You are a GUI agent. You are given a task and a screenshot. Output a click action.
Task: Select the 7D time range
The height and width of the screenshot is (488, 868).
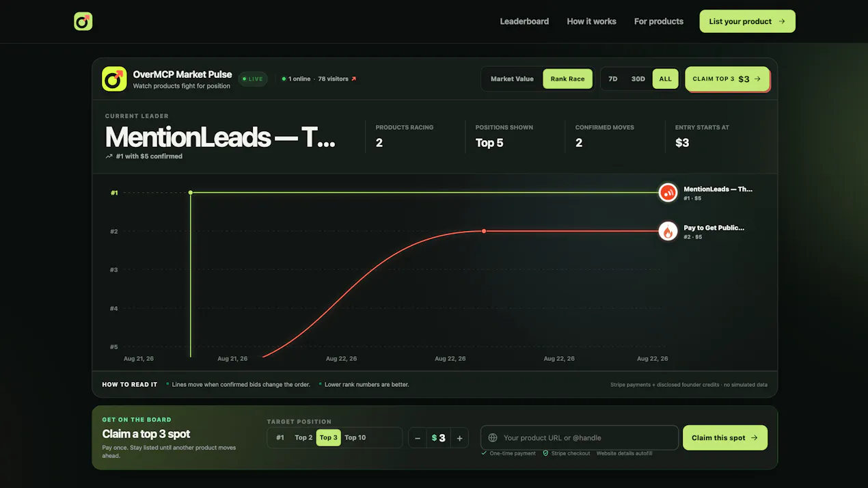click(613, 79)
